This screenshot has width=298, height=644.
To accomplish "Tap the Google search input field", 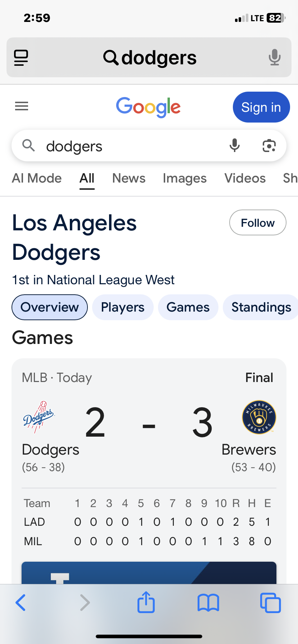I will coord(133,146).
